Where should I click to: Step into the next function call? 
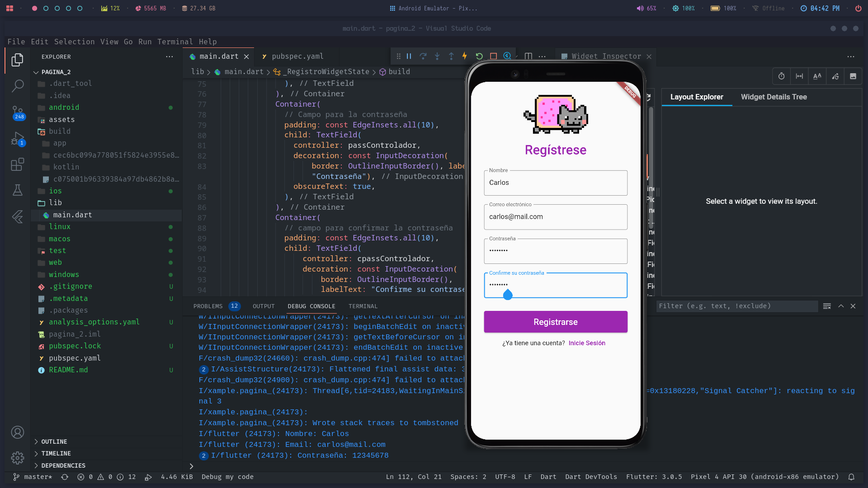point(437,56)
